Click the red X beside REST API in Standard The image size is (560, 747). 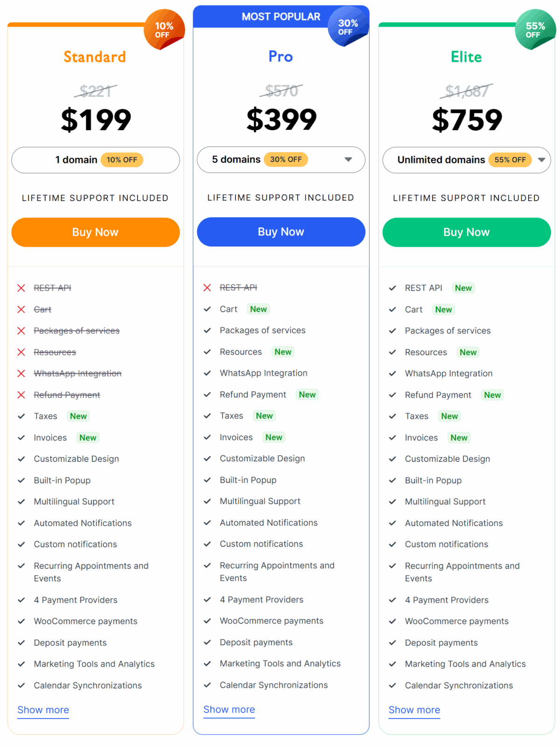(21, 288)
